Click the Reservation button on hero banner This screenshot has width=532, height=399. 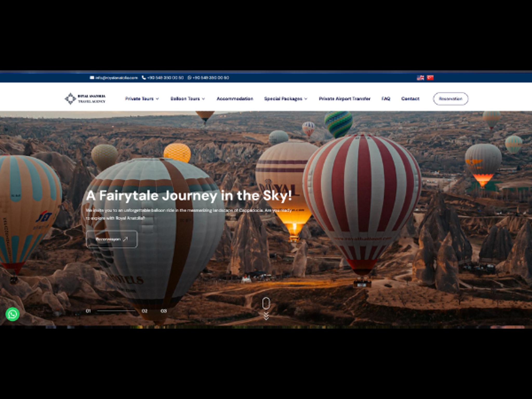112,239
